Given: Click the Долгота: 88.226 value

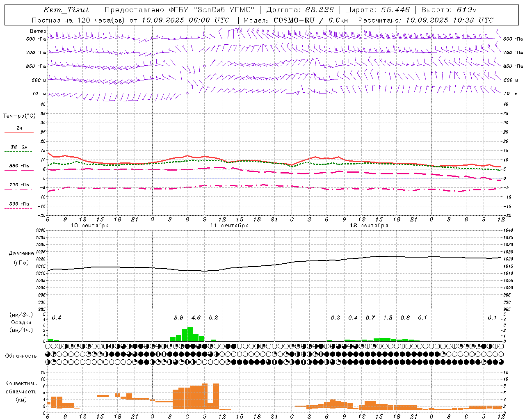Looking at the screenshot, I should 300,10.
